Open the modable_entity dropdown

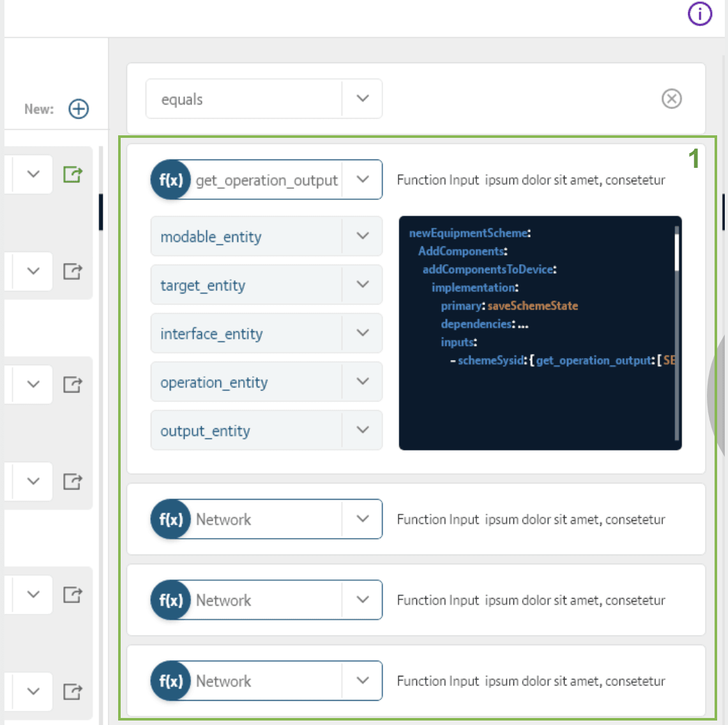362,236
